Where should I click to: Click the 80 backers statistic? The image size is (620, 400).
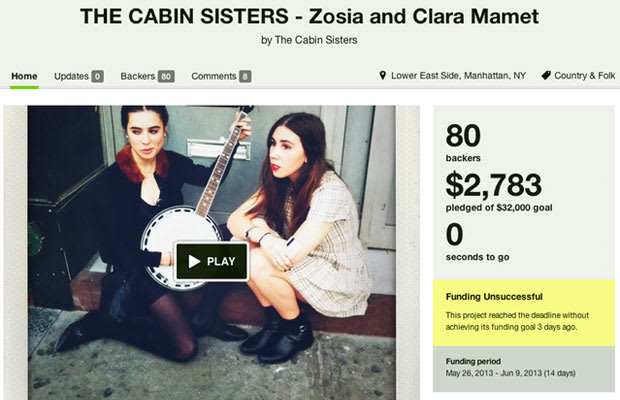(x=463, y=142)
